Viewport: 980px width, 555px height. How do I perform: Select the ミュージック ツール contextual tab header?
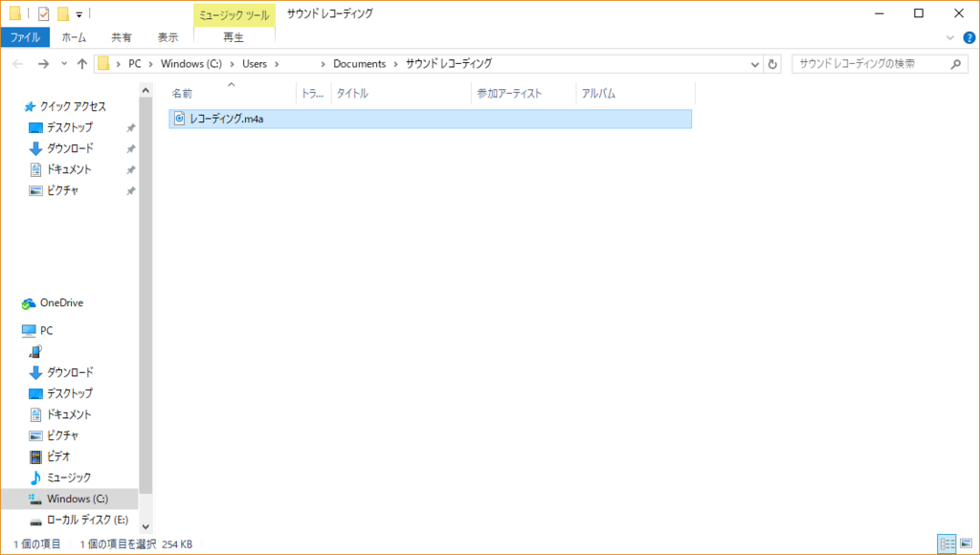point(234,15)
